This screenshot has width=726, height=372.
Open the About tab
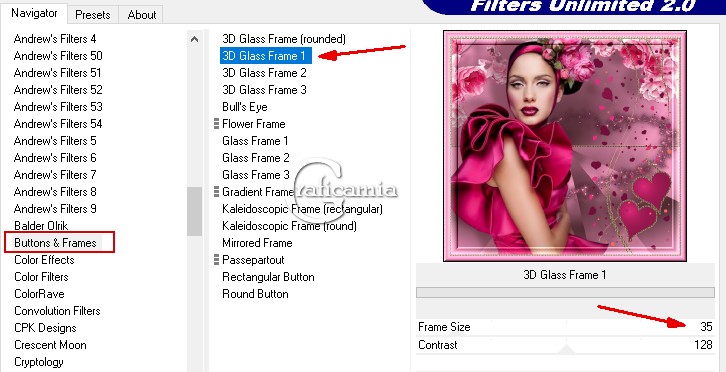[x=142, y=15]
